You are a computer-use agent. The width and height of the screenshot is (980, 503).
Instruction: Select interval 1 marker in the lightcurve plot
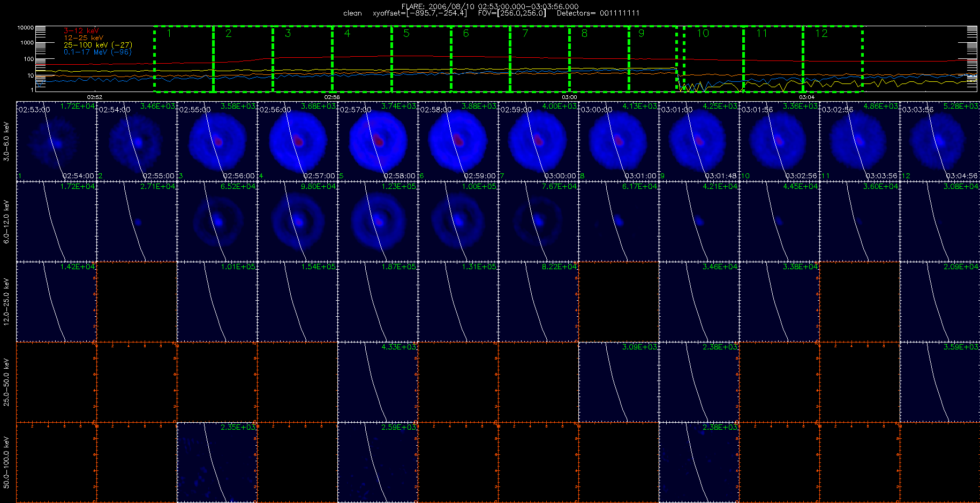point(169,34)
